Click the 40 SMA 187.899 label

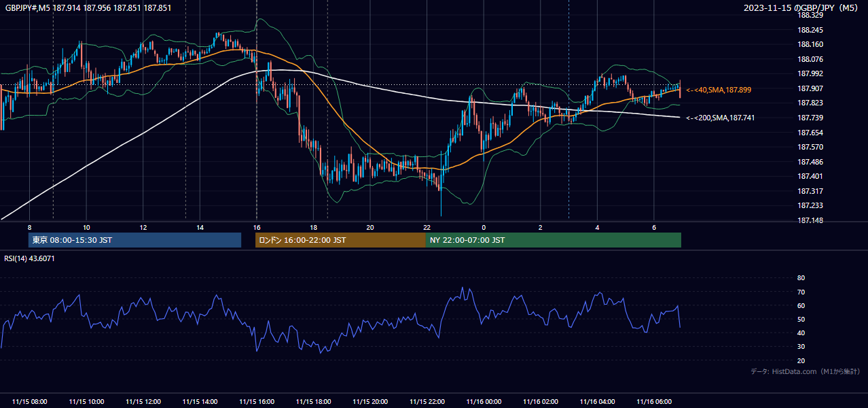coord(719,90)
